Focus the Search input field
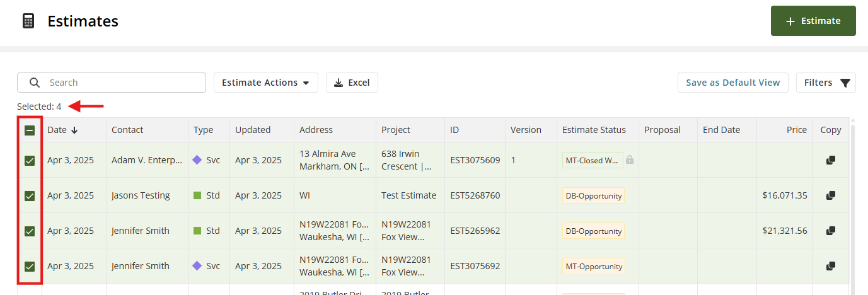 [x=112, y=83]
